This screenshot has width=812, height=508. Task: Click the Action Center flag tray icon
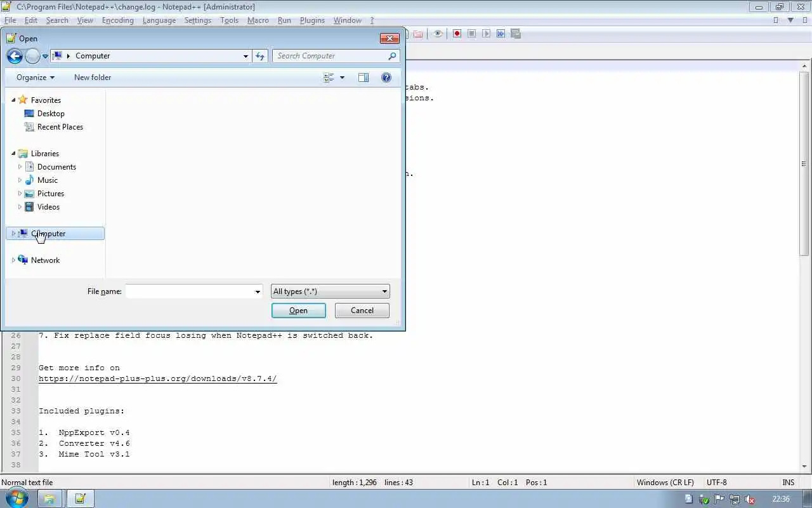[x=719, y=499]
